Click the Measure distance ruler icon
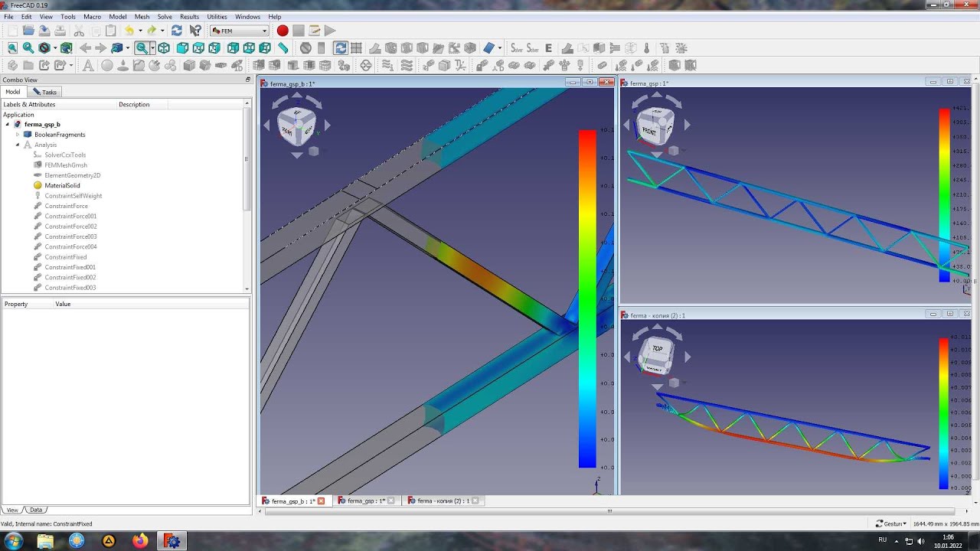980x551 pixels. pyautogui.click(x=283, y=47)
